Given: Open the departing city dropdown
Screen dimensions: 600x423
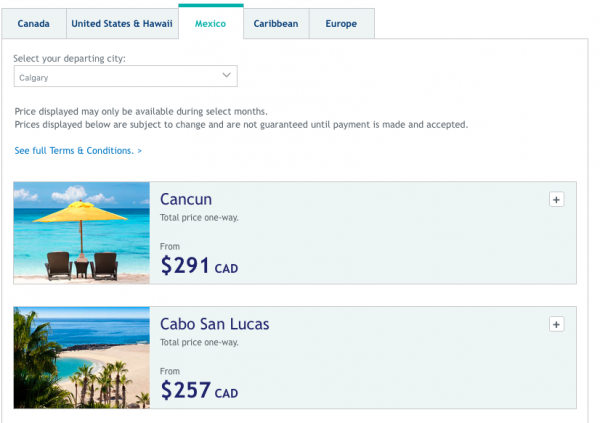Looking at the screenshot, I should tap(126, 76).
